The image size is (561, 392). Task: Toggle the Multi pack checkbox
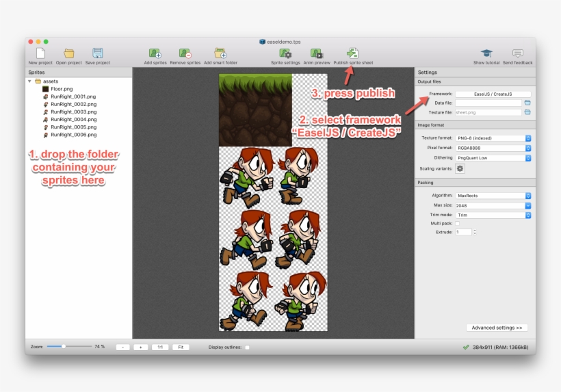pyautogui.click(x=458, y=224)
